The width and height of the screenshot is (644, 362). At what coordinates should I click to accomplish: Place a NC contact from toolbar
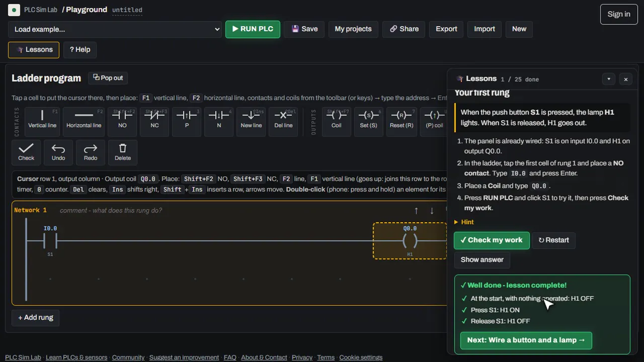[x=154, y=122]
